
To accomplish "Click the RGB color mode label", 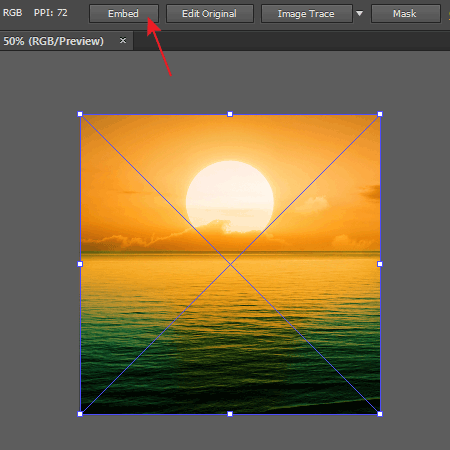I will [x=13, y=13].
